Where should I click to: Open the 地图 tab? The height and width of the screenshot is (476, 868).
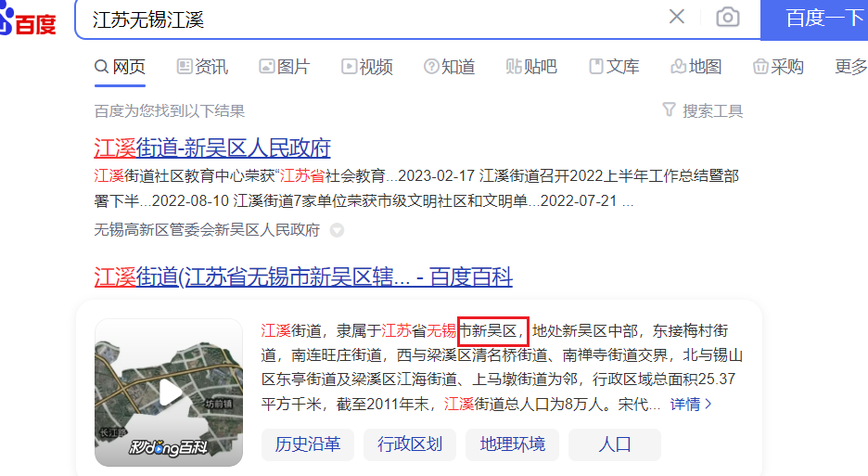pyautogui.click(x=696, y=67)
